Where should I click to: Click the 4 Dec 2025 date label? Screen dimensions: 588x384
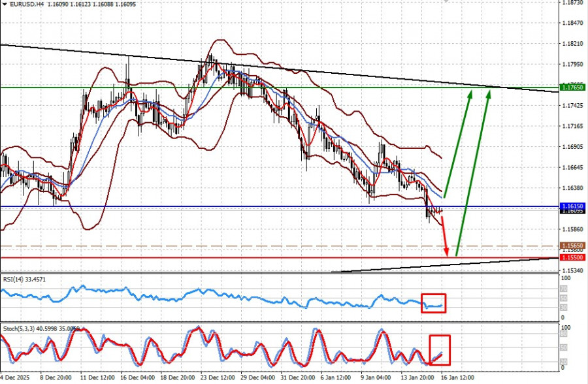pyautogui.click(x=14, y=377)
